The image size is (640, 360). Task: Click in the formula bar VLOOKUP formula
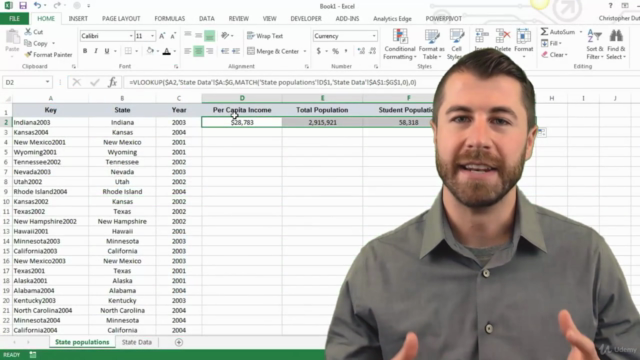tap(273, 82)
